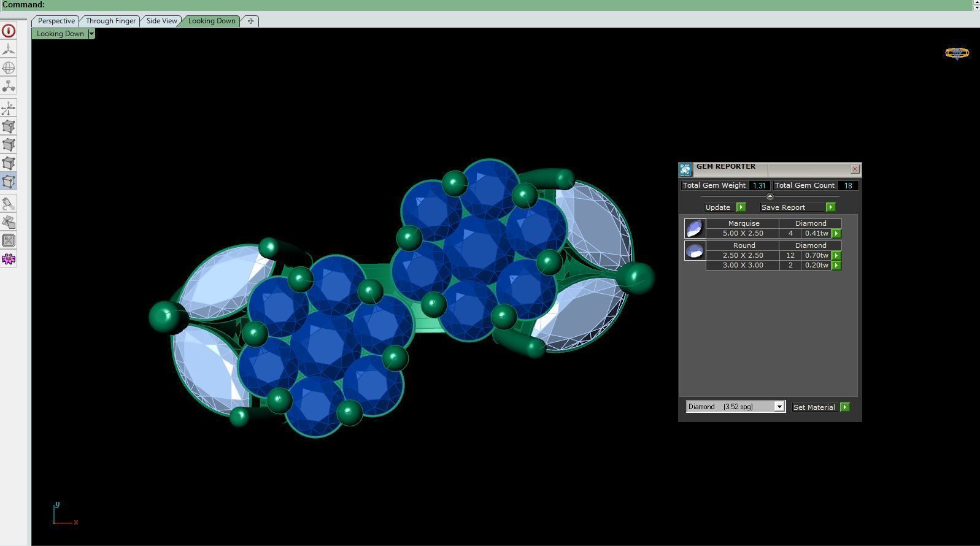The height and width of the screenshot is (546, 980).
Task: Open the Looking Down viewport dropdown arrow
Action: click(x=91, y=34)
